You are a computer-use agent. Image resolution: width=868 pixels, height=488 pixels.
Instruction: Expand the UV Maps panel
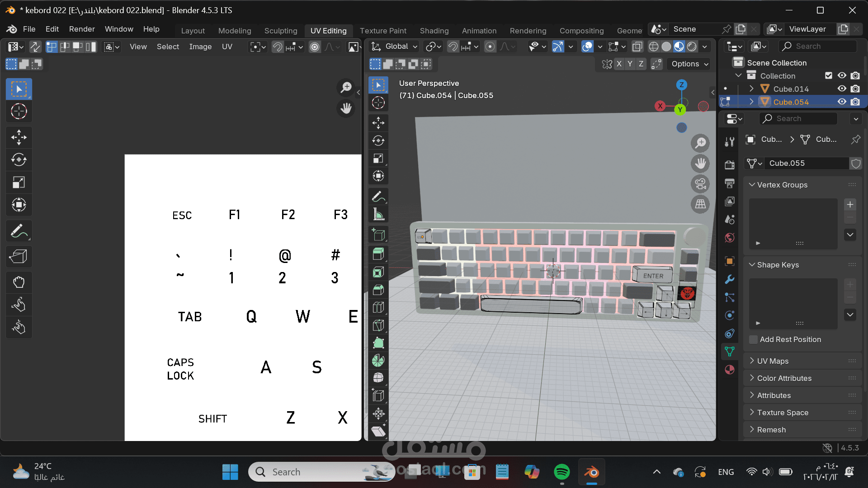[x=773, y=361]
